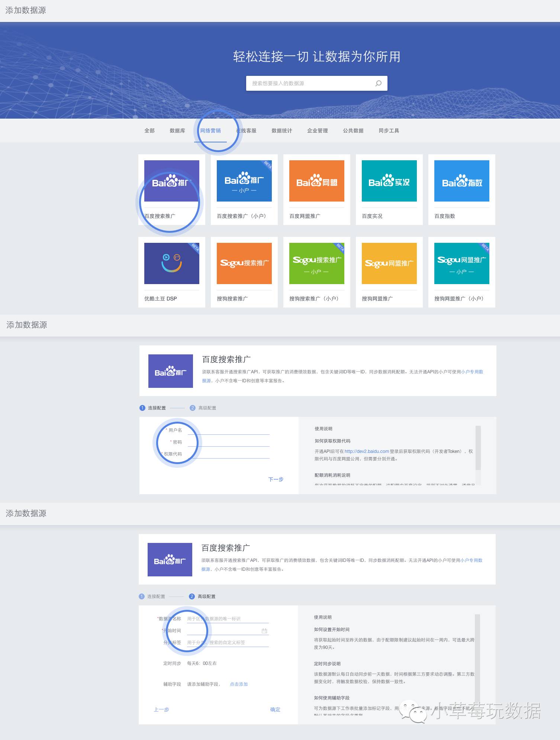
Task: Switch to the 公共数据 tab
Action: [353, 131]
